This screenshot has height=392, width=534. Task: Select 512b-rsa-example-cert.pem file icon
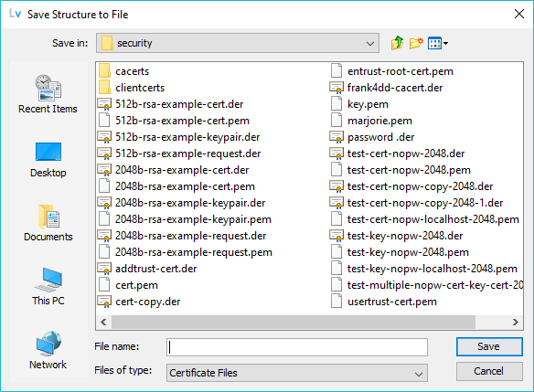104,121
